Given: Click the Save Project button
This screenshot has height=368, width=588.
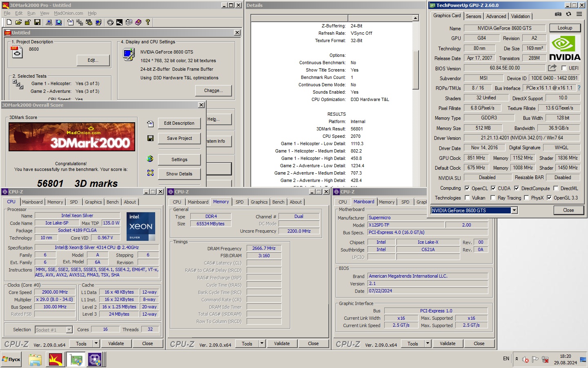Looking at the screenshot, I should click(179, 138).
